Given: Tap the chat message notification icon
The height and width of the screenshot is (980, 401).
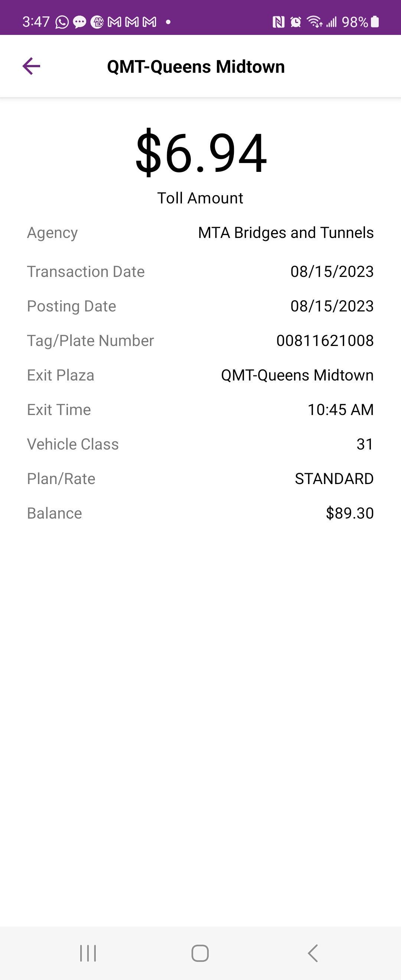Looking at the screenshot, I should (79, 22).
